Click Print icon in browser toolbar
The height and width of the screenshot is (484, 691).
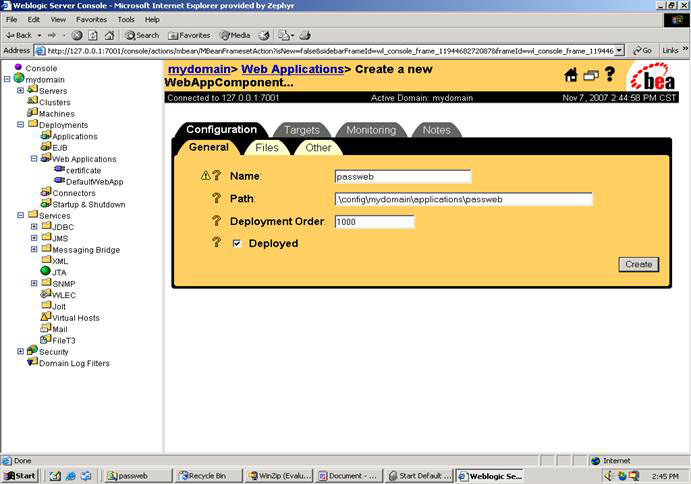[x=305, y=35]
